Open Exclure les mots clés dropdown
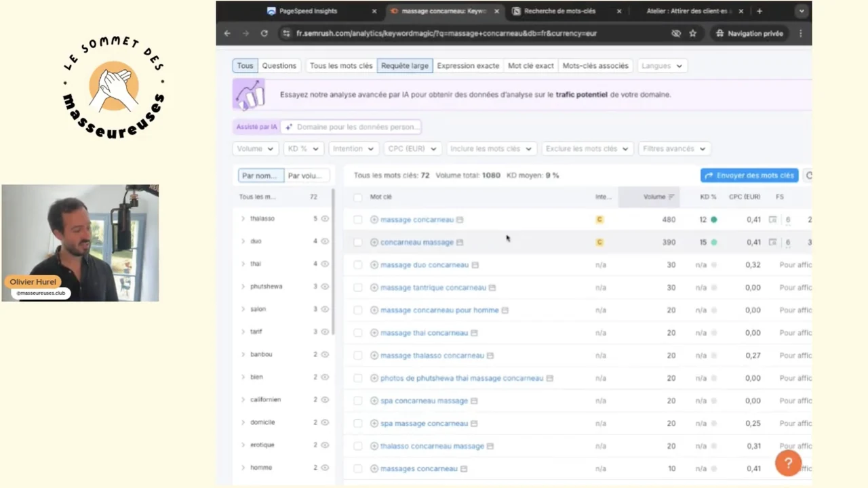 (587, 148)
